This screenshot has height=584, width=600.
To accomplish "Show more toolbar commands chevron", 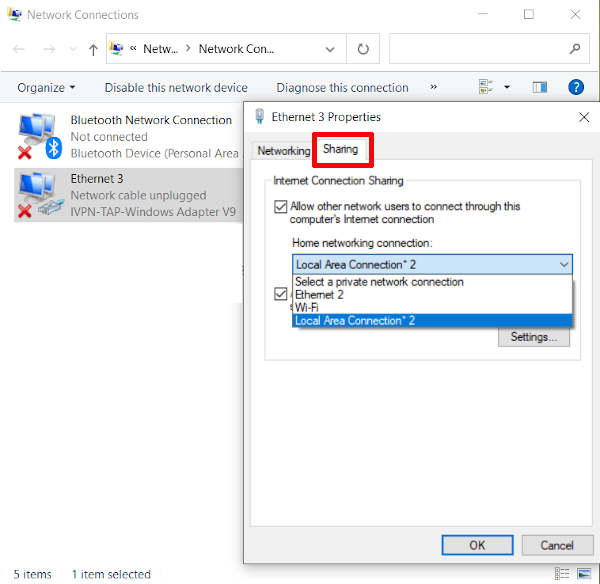I will point(433,87).
